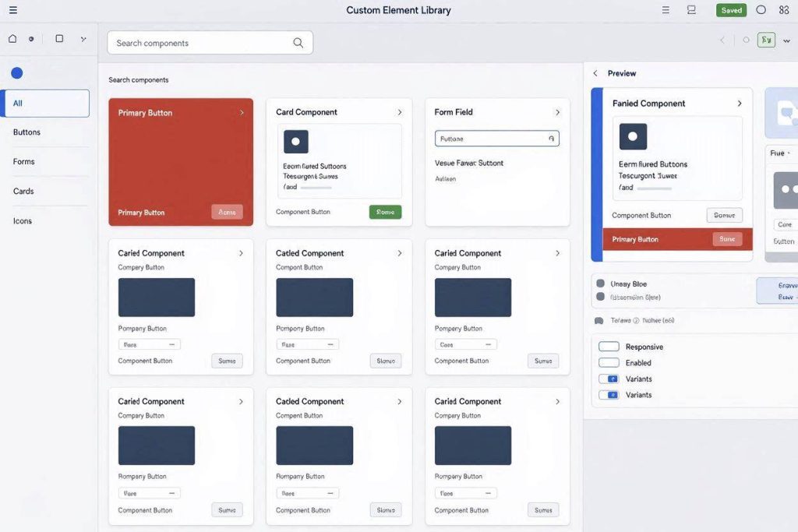Image resolution: width=798 pixels, height=532 pixels.
Task: Select the radio option below Unsay Bloe
Action: pyautogui.click(x=601, y=297)
